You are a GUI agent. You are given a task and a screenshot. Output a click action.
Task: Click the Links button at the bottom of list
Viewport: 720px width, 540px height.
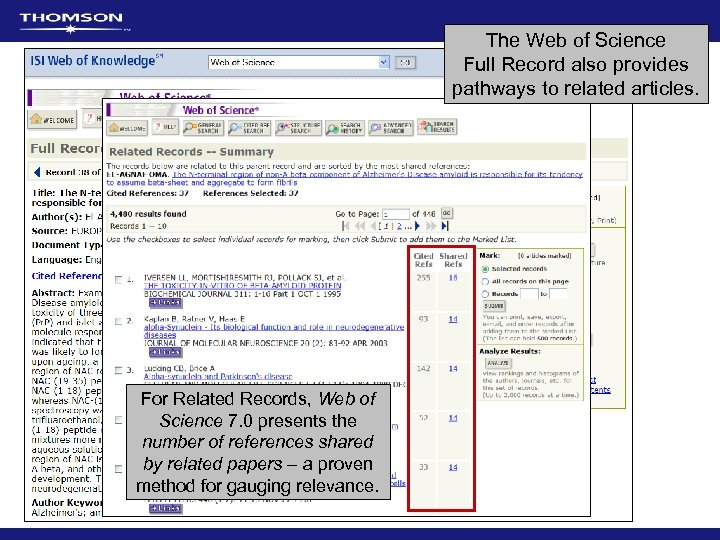click(165, 508)
